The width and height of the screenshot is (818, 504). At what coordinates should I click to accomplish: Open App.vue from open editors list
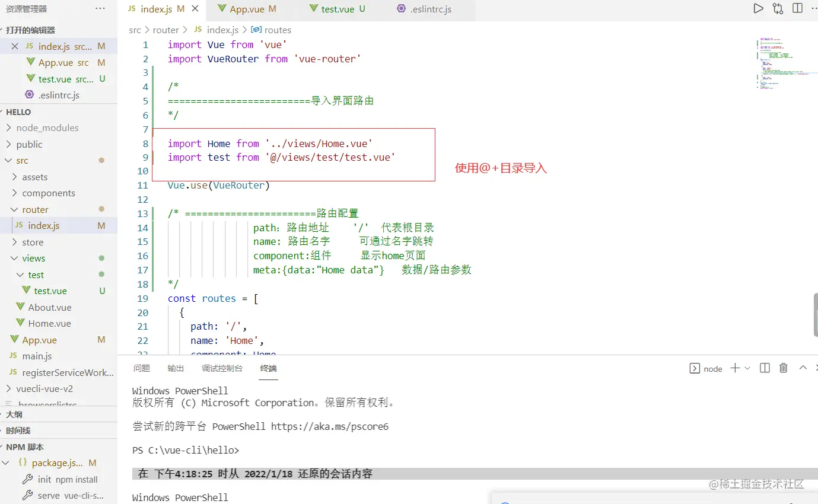59,62
